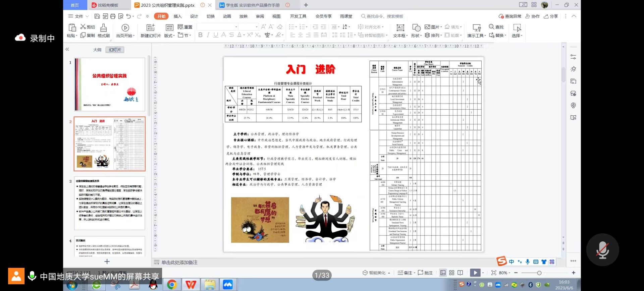The height and width of the screenshot is (291, 644).
Task: Click the print icon in quick access toolbar
Action: [x=113, y=16]
